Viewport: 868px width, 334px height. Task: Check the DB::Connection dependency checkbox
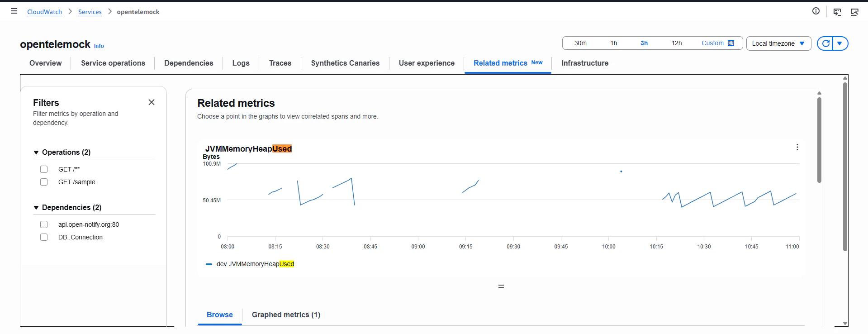44,237
